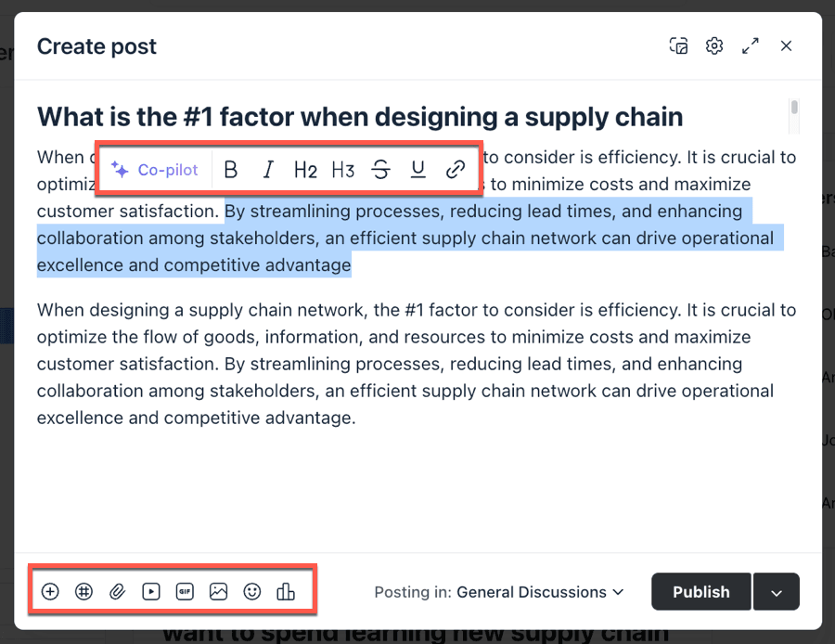This screenshot has width=835, height=644.
Task: Open the Publish options dropdown arrow
Action: pos(777,592)
